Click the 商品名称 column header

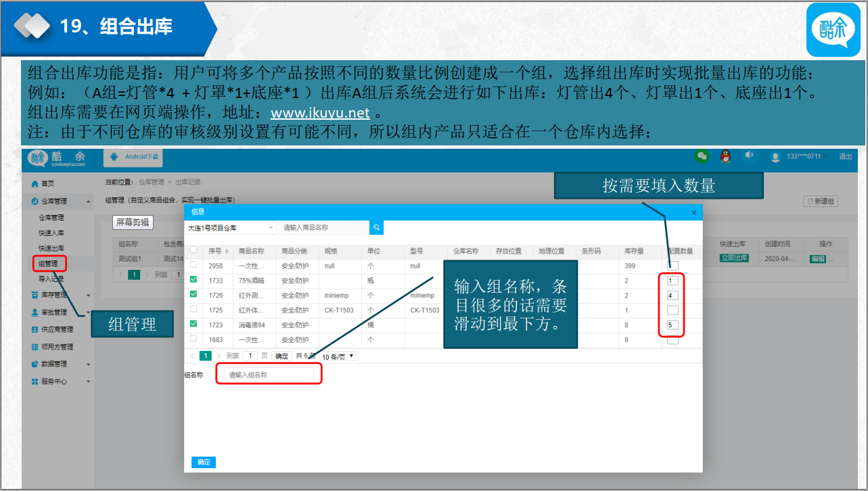252,251
